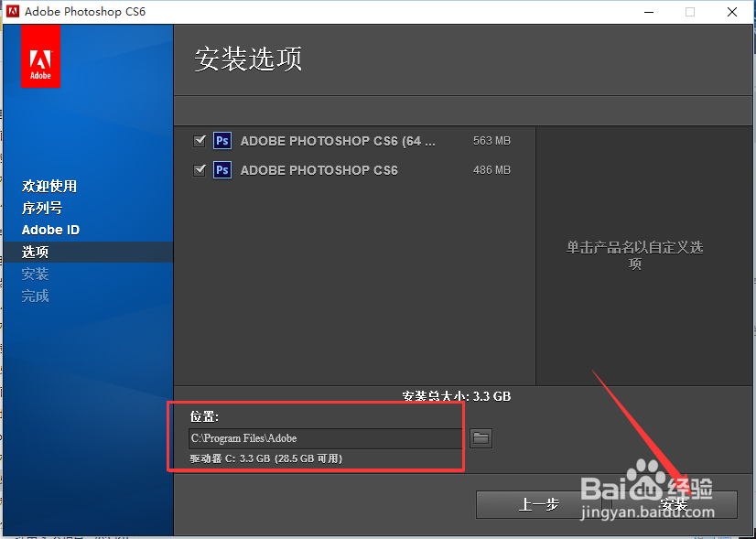
Task: Uncheck the Adobe Photoshop CS6 (64 ...) checkbox
Action: pyautogui.click(x=200, y=141)
